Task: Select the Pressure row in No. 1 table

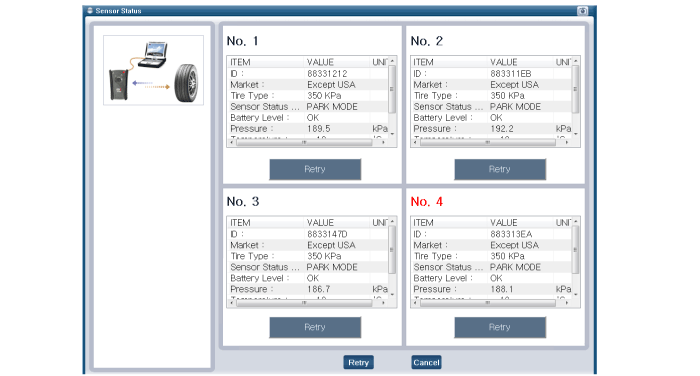Action: coord(308,129)
